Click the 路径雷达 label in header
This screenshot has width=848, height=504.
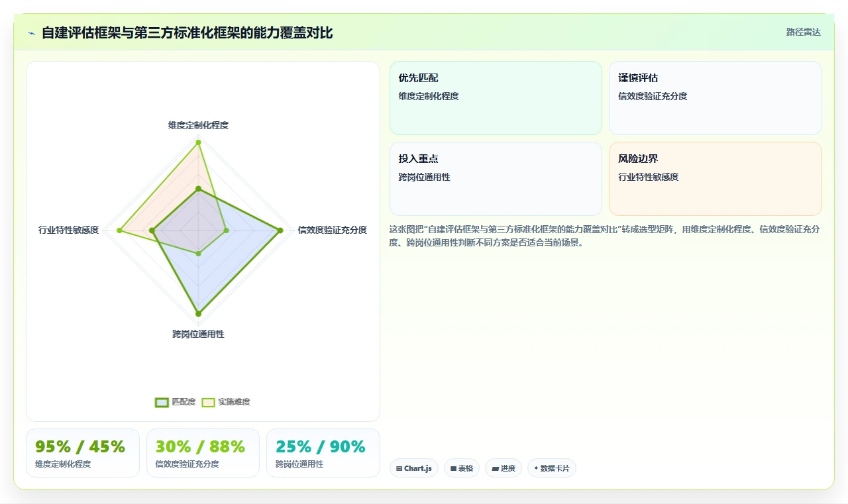(803, 32)
